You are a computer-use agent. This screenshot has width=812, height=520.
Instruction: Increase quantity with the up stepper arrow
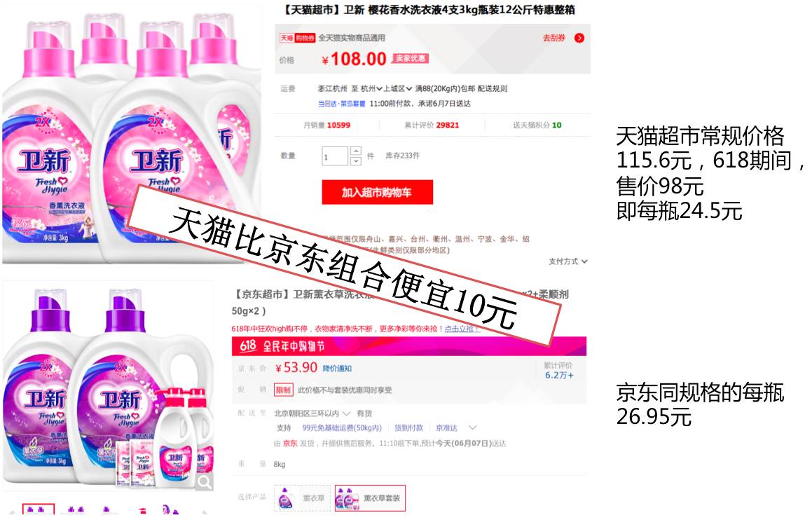[355, 151]
